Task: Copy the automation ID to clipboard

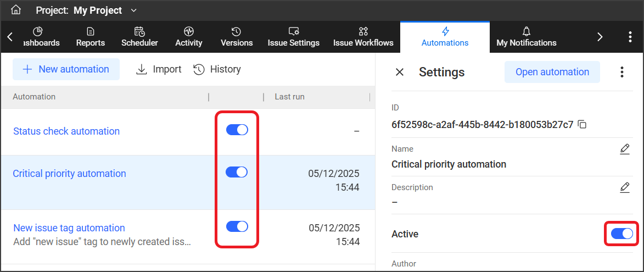Action: coord(583,125)
